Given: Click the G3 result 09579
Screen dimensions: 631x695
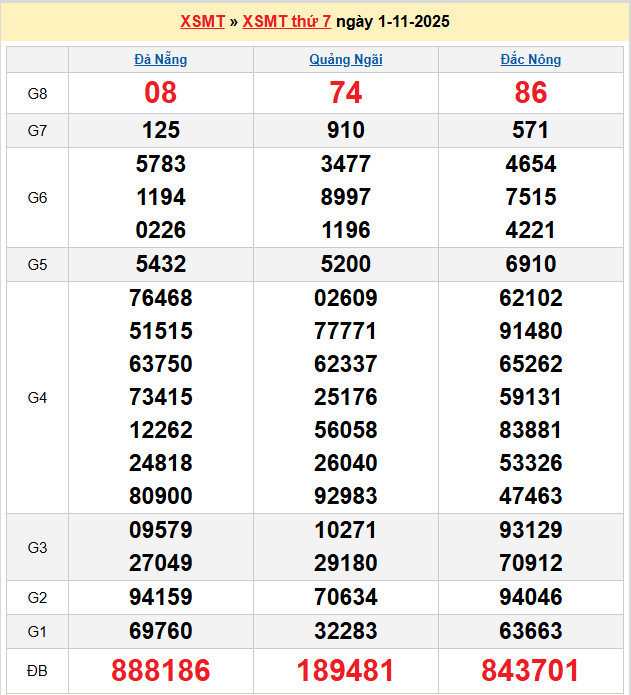Looking at the screenshot, I should tap(160, 530).
